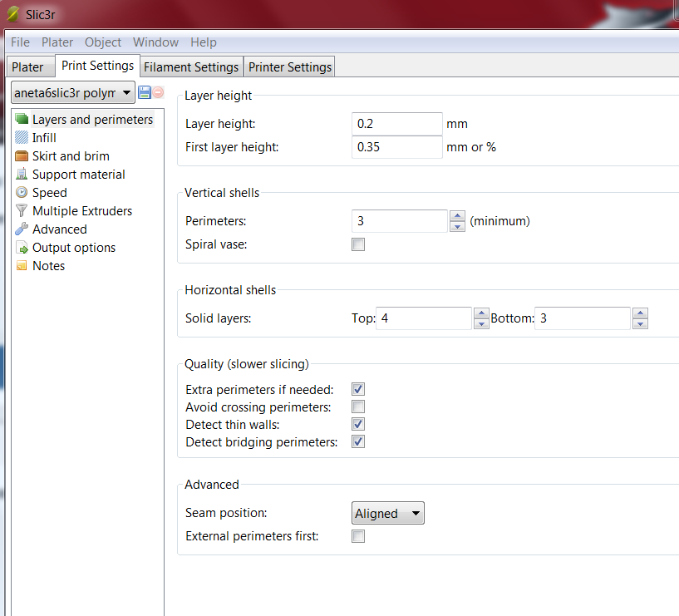The width and height of the screenshot is (679, 616).
Task: Delete the current print preset
Action: (x=158, y=92)
